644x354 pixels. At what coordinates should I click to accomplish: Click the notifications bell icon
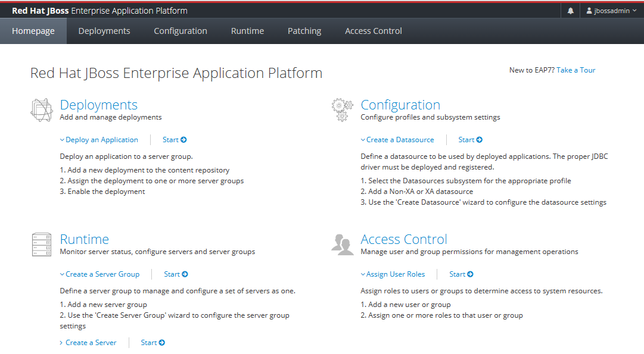(x=571, y=11)
